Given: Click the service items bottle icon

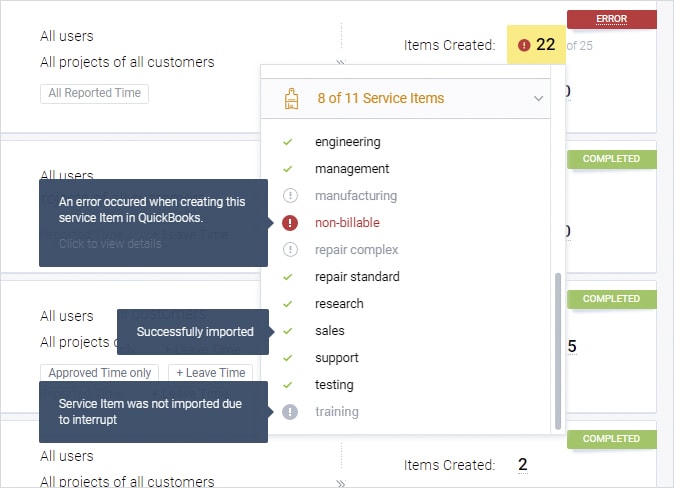Looking at the screenshot, I should 291,98.
